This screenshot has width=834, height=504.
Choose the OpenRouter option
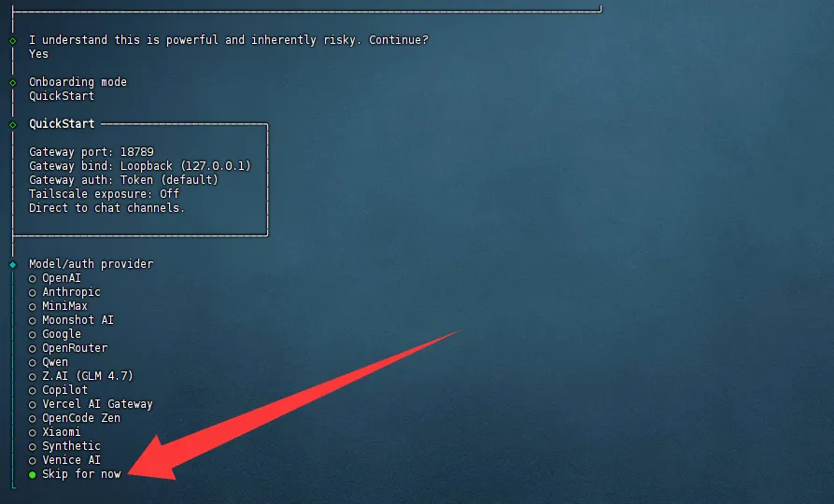68,348
